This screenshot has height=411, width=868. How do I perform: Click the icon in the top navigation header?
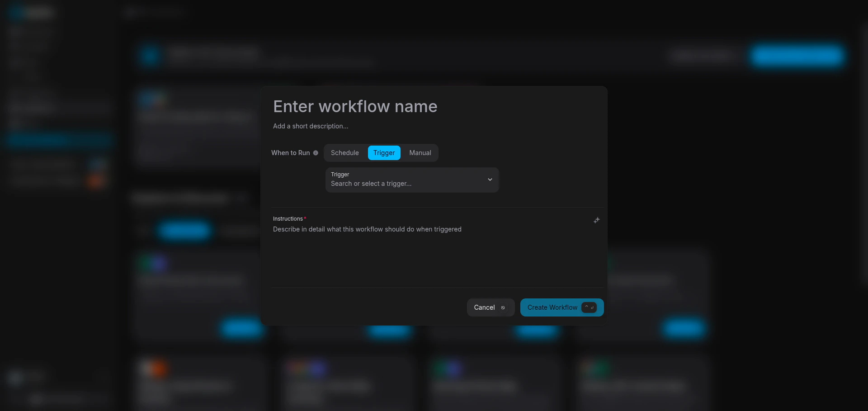coord(129,12)
